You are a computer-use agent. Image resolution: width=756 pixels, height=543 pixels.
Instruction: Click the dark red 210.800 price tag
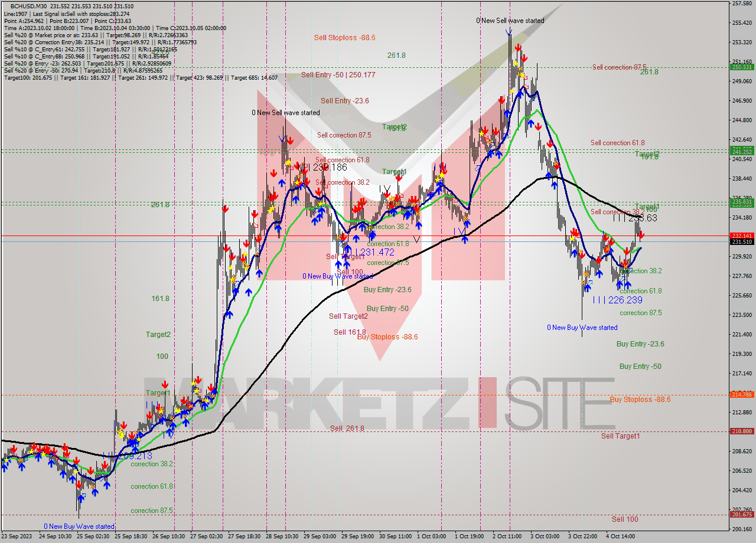pyautogui.click(x=742, y=431)
